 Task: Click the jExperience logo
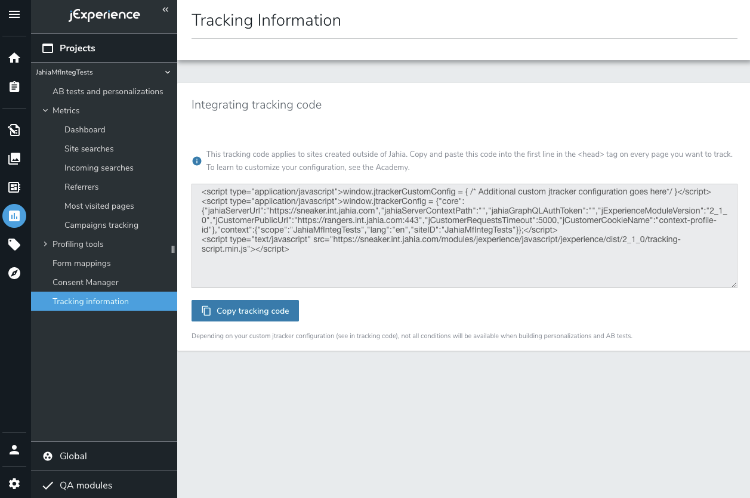(104, 15)
